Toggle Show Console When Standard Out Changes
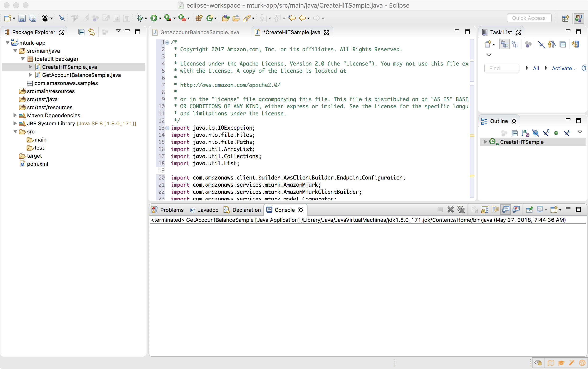 pos(506,209)
